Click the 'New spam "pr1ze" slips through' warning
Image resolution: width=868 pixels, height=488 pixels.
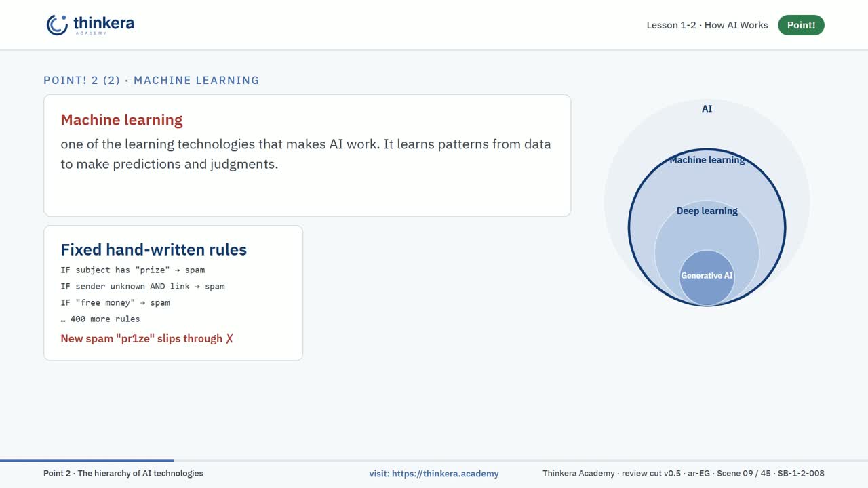[147, 338]
